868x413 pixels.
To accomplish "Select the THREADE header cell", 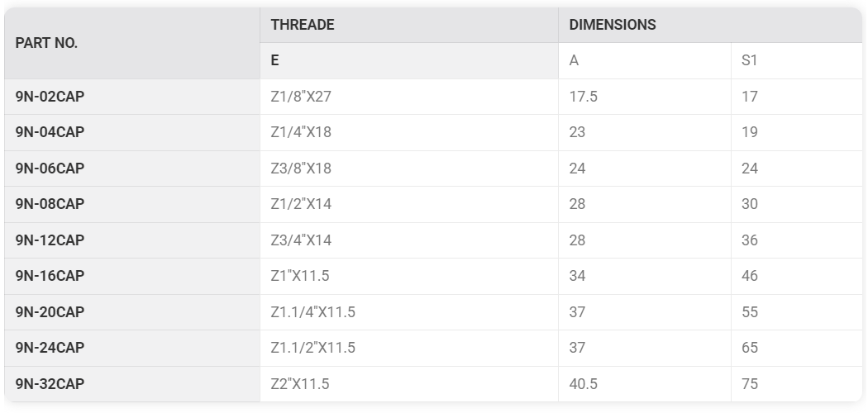I will 409,25.
